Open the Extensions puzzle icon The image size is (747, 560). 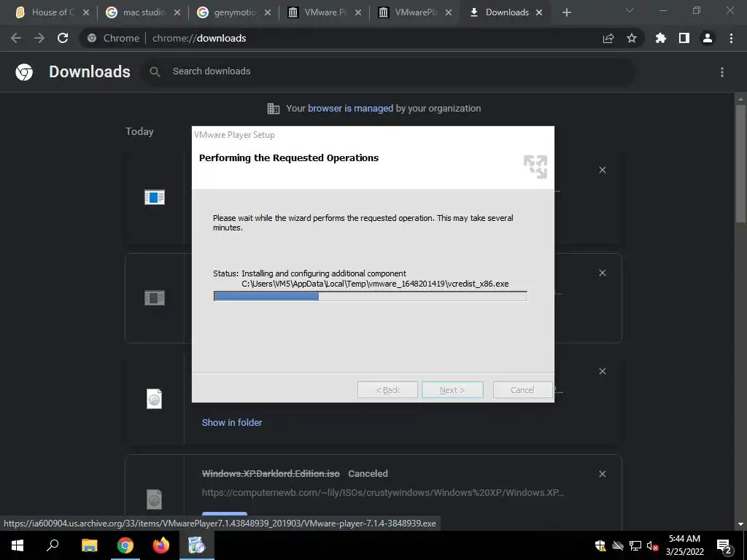(x=661, y=38)
